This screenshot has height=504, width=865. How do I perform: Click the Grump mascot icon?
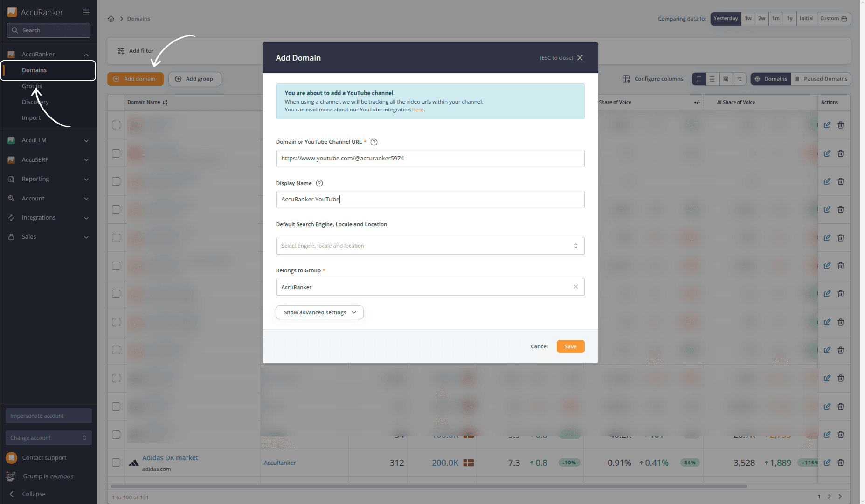(11, 476)
